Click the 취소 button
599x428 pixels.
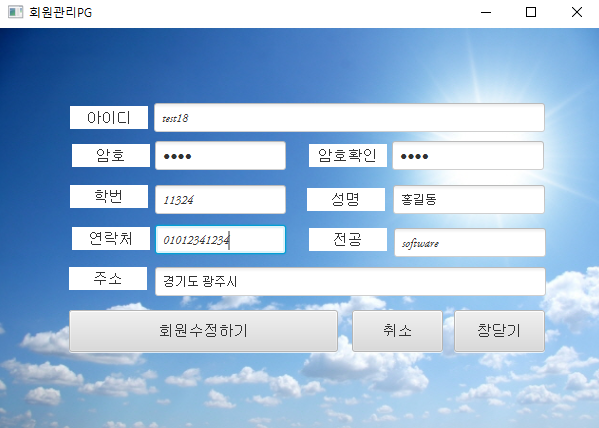(397, 331)
